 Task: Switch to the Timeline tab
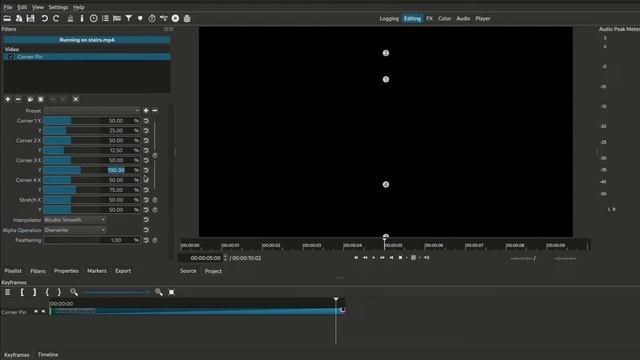click(48, 355)
